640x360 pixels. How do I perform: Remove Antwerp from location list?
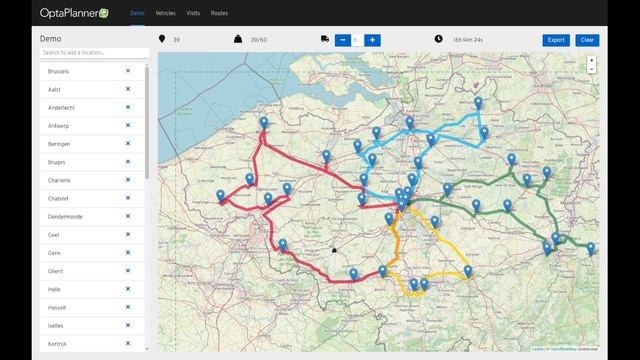point(128,125)
